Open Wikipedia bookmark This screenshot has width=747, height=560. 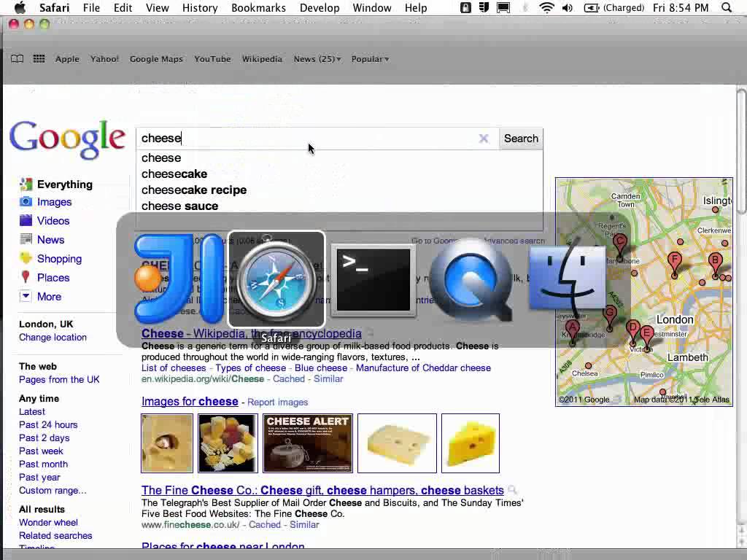click(x=262, y=59)
